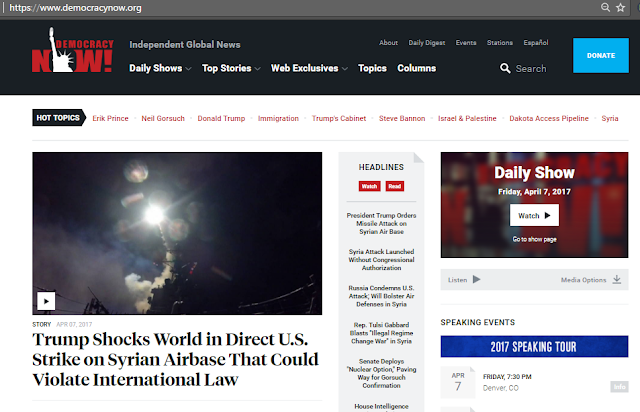Click the Media Options download icon

(x=617, y=280)
